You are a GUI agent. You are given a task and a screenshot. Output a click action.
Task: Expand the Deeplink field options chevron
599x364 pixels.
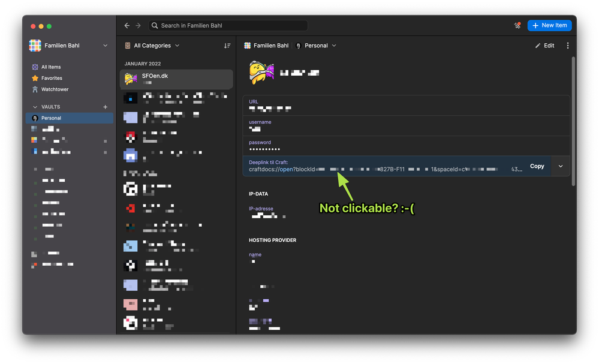[x=561, y=166]
